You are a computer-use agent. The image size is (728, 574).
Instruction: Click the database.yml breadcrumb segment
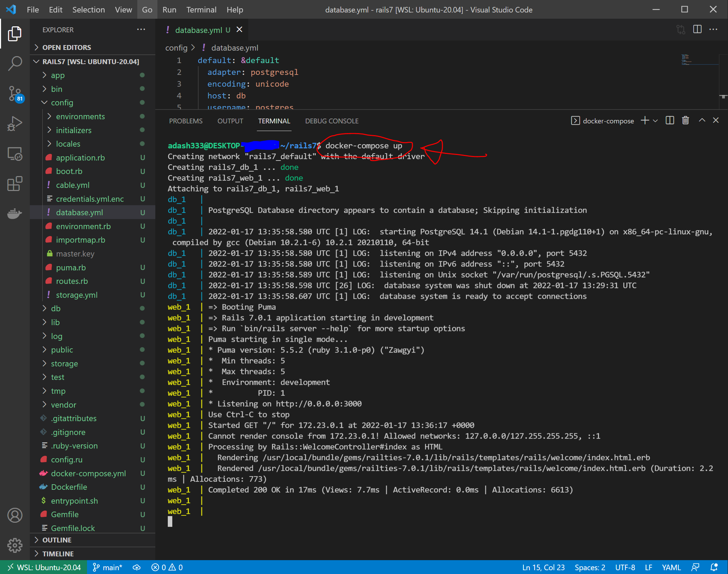(234, 48)
